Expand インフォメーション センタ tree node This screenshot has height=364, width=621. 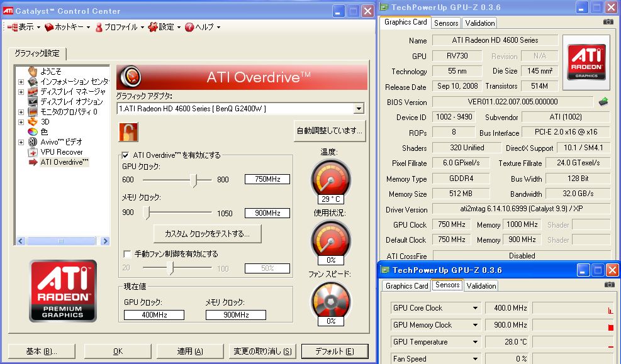[21, 82]
